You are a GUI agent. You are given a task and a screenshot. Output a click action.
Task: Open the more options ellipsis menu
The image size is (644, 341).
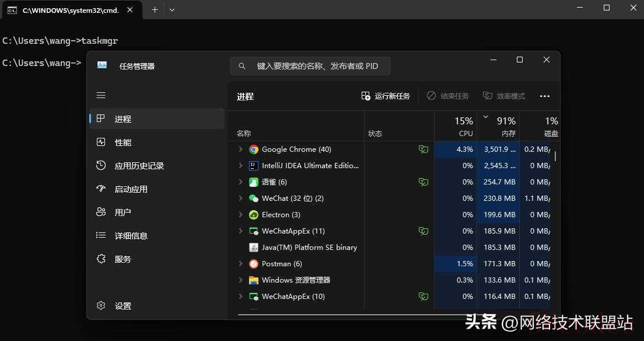point(545,96)
